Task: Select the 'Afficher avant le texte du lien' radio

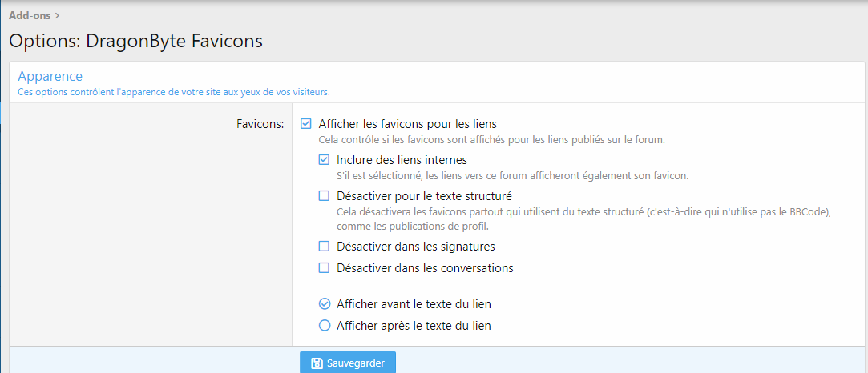Action: [325, 304]
